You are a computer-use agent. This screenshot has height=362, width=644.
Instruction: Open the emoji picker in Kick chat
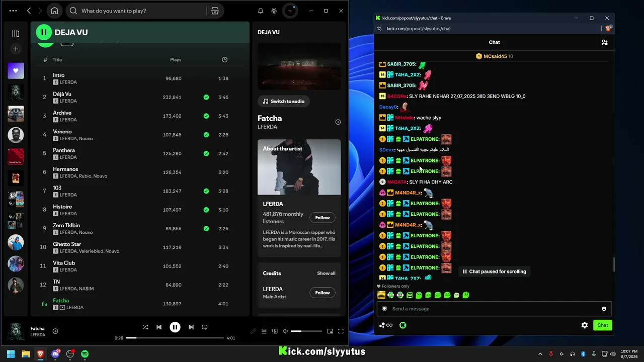604,309
